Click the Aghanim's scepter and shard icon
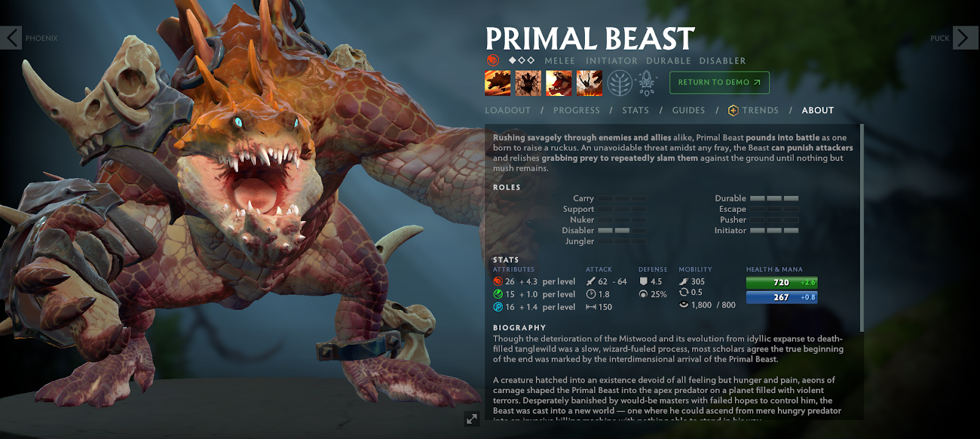Image resolution: width=980 pixels, height=439 pixels. (647, 83)
